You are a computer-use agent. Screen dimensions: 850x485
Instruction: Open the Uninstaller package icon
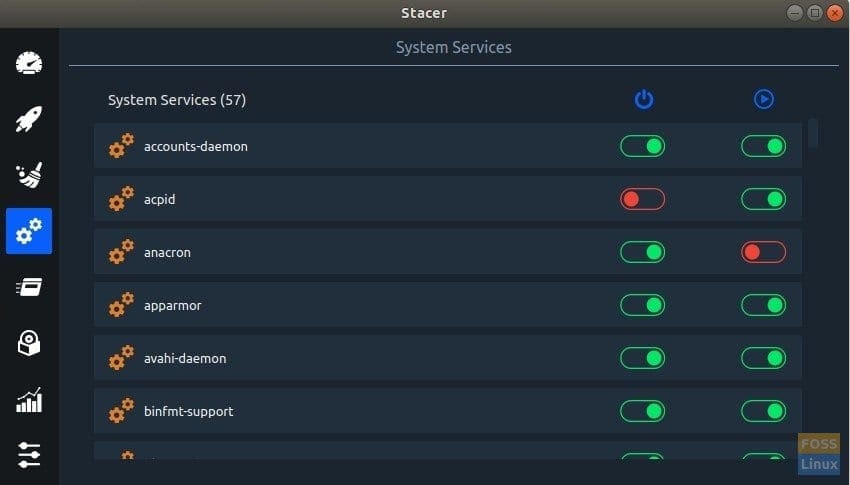29,343
